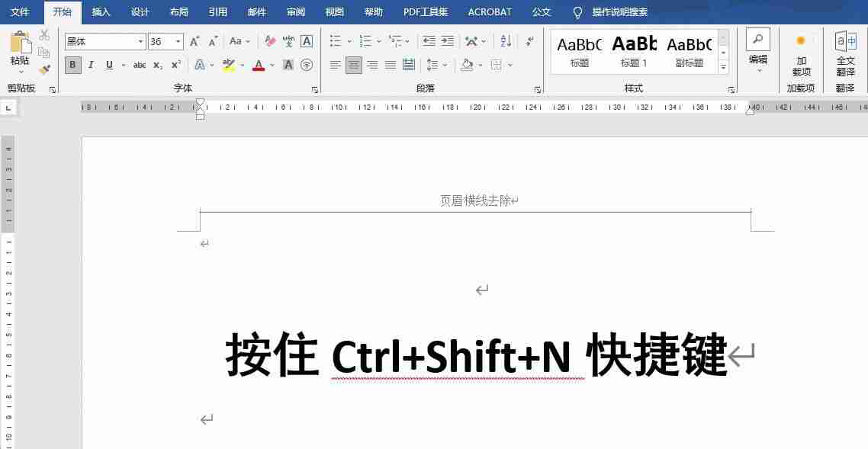868x449 pixels.
Task: Apply text highlight color yellow
Action: [229, 66]
